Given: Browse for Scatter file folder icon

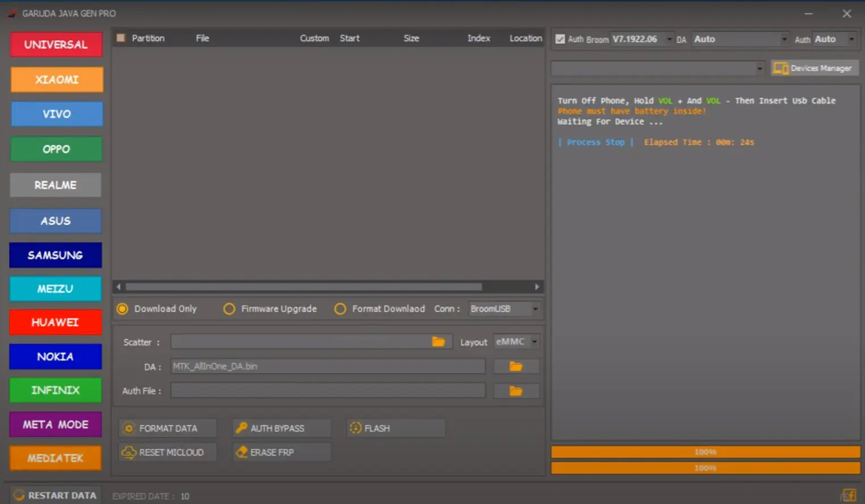Looking at the screenshot, I should (x=438, y=342).
